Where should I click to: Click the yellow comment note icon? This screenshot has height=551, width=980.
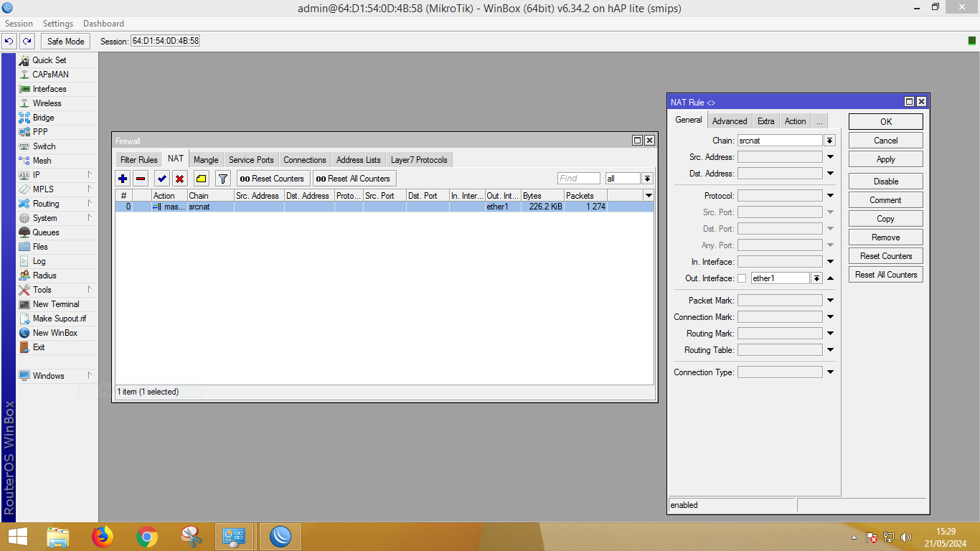click(201, 179)
